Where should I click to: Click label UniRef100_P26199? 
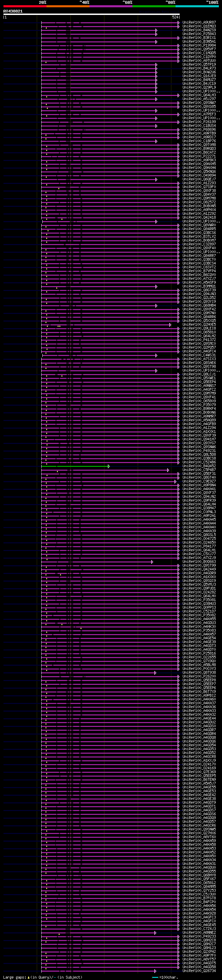click(199, 122)
